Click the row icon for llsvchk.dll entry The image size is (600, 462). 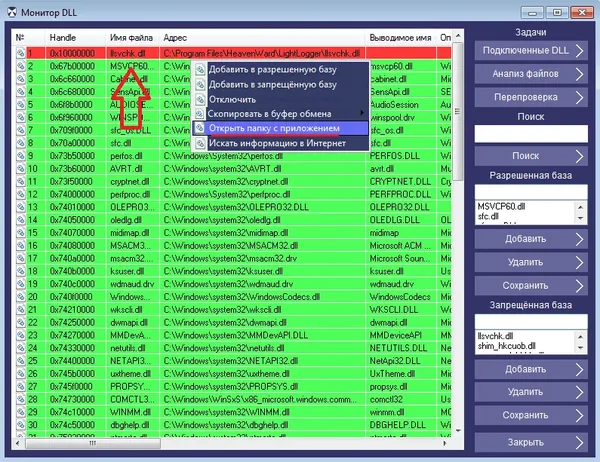coord(20,54)
